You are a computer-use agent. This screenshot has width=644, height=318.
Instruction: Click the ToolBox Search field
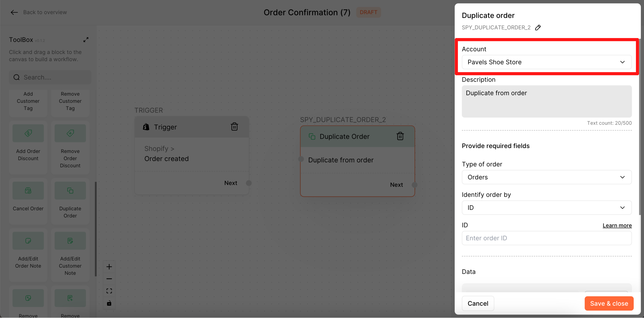coord(50,77)
